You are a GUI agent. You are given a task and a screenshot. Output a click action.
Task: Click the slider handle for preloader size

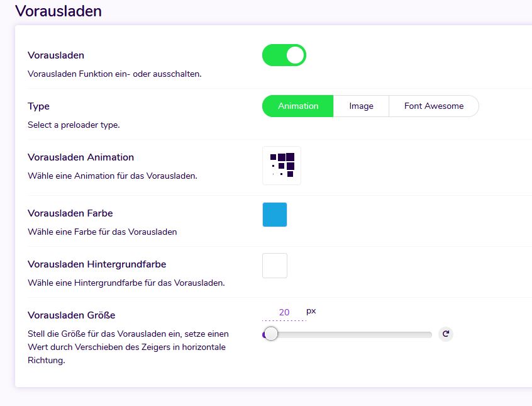[x=271, y=334]
